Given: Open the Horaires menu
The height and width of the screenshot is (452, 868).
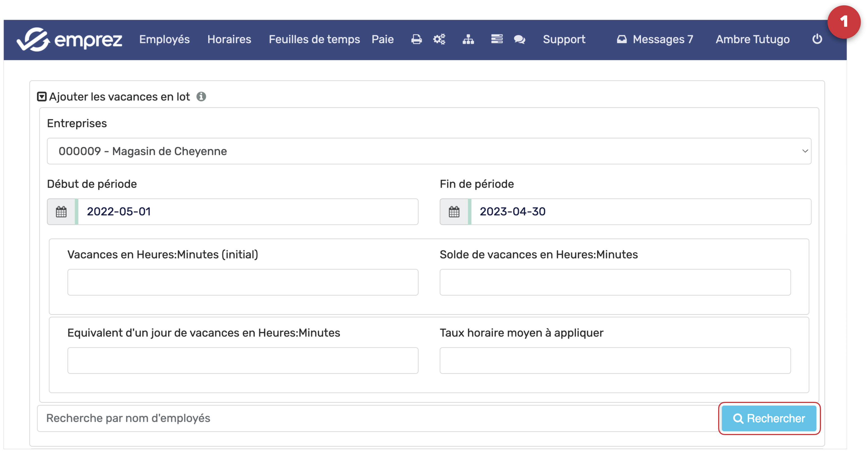Looking at the screenshot, I should click(229, 39).
